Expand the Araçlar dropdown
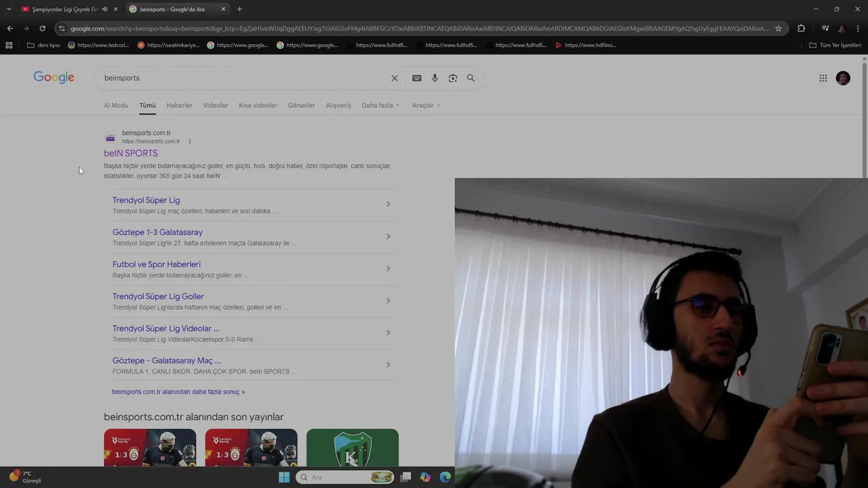868x488 pixels. point(426,106)
